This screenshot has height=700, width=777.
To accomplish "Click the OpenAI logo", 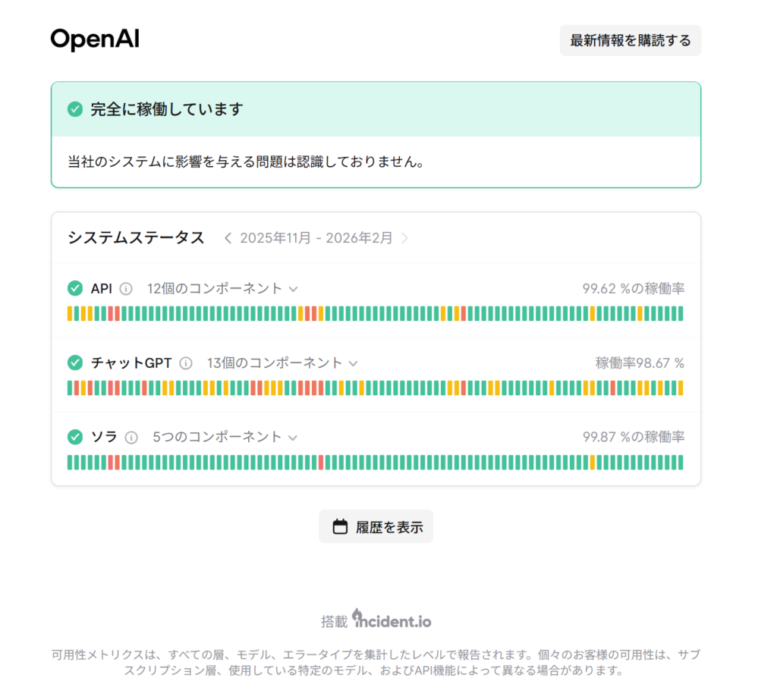I will point(95,39).
